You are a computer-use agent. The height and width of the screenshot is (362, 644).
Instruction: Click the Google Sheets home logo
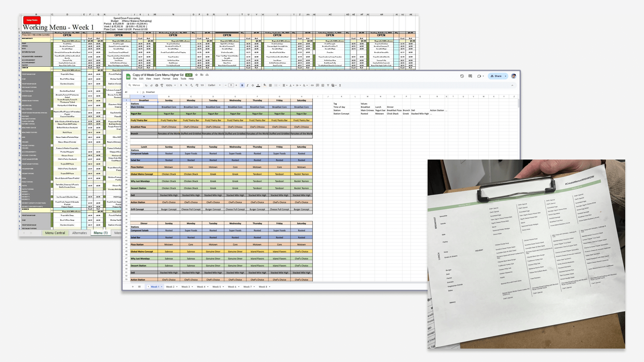pyautogui.click(x=128, y=76)
